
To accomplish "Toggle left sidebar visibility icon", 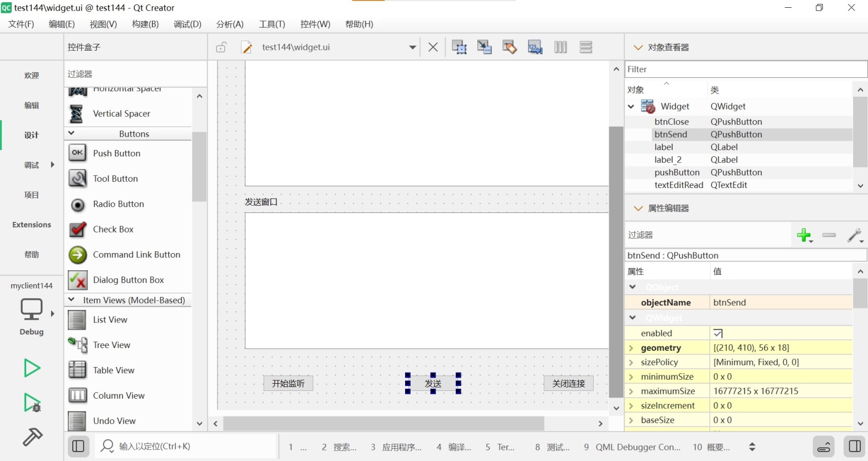I will [78, 447].
